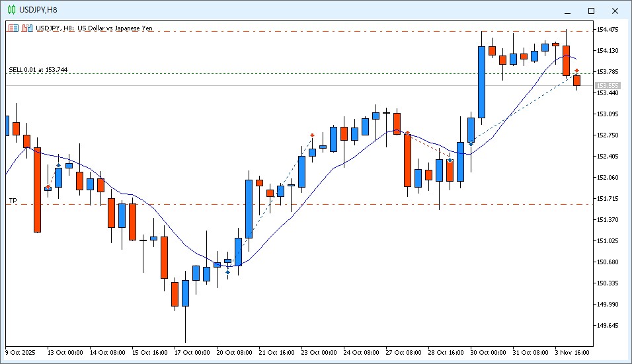Click the tall blue candle at 30 Oct

point(482,82)
